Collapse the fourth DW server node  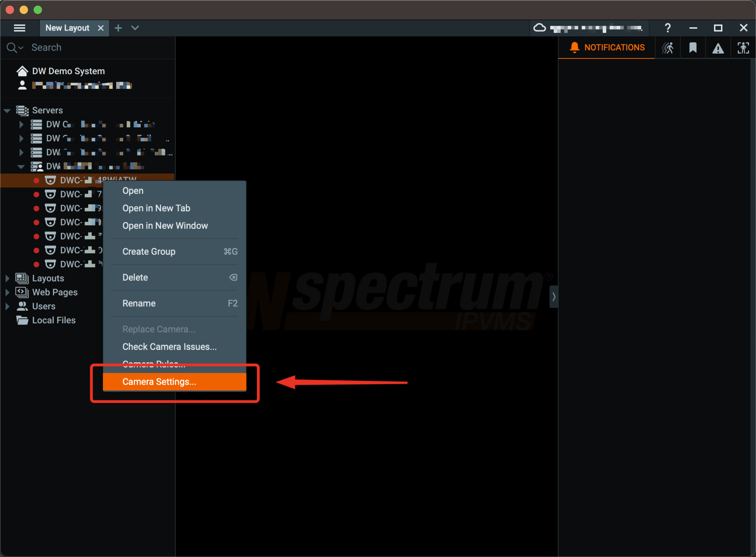click(21, 166)
